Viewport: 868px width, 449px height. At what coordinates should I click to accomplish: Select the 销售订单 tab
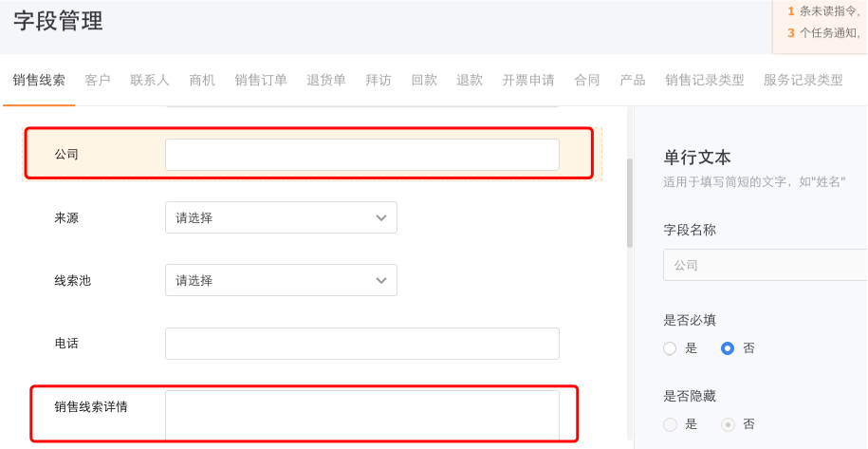tap(261, 81)
